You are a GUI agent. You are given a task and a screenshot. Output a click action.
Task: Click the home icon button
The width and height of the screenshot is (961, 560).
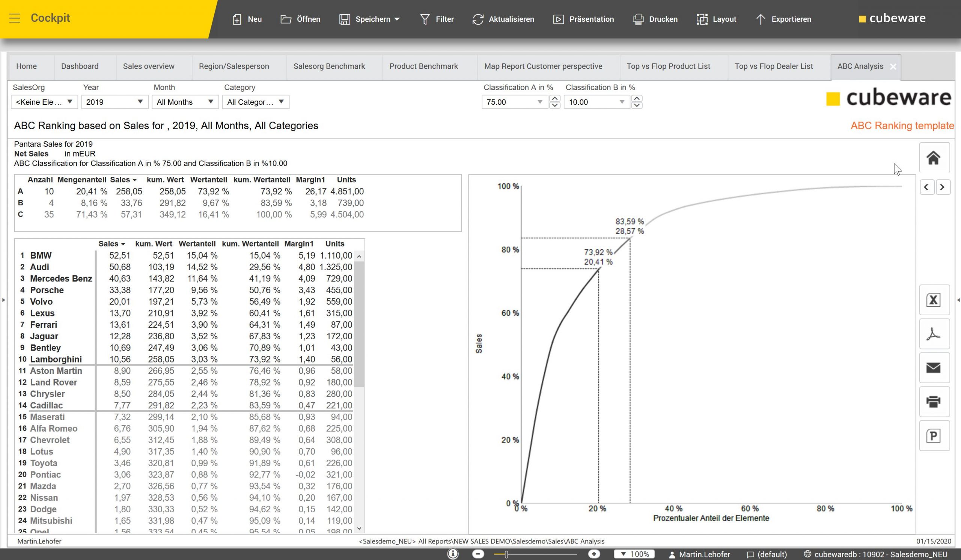click(x=934, y=157)
